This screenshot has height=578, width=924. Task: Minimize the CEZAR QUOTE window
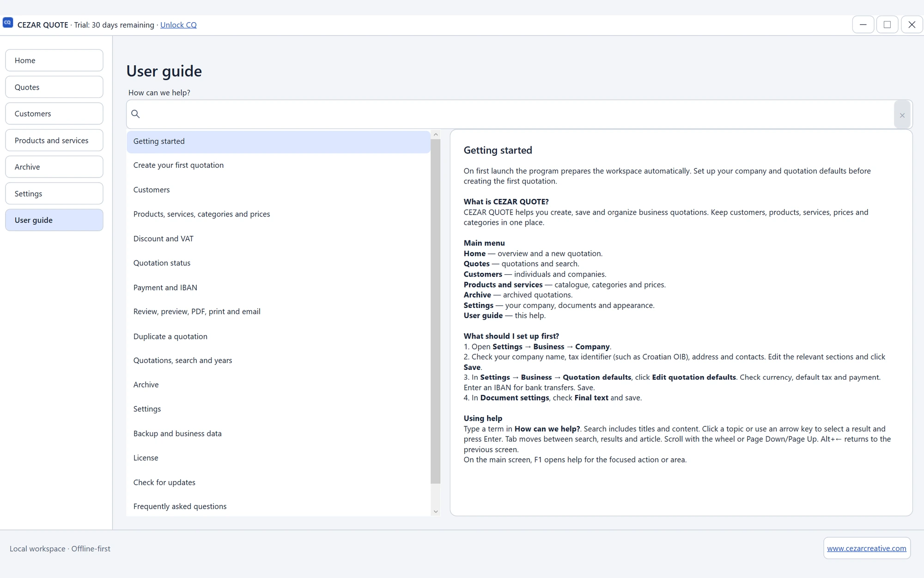tap(863, 25)
